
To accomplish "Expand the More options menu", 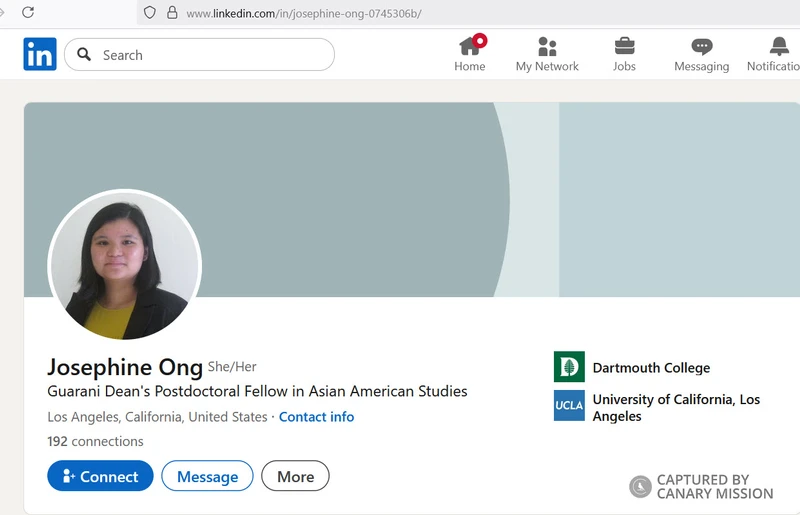I will tap(295, 476).
